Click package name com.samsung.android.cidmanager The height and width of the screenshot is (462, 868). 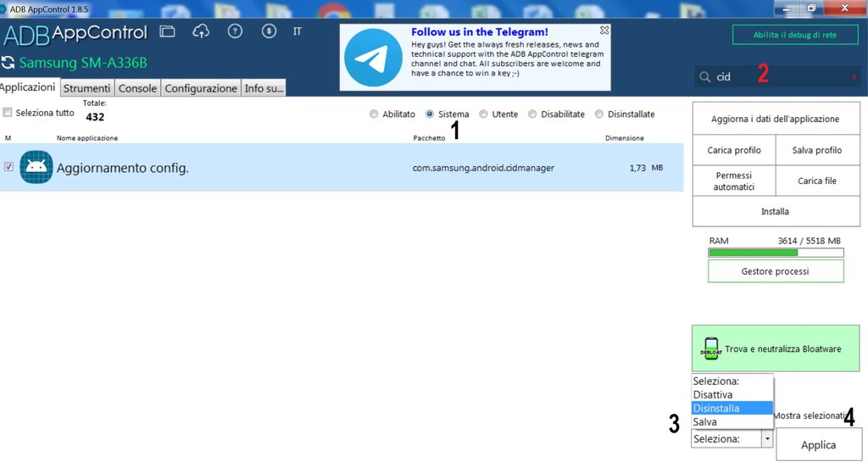click(x=483, y=168)
